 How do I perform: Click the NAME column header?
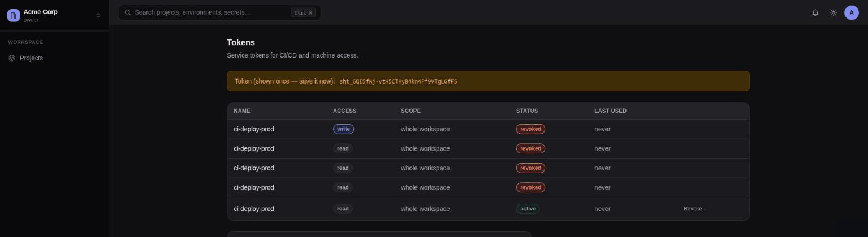(x=242, y=111)
